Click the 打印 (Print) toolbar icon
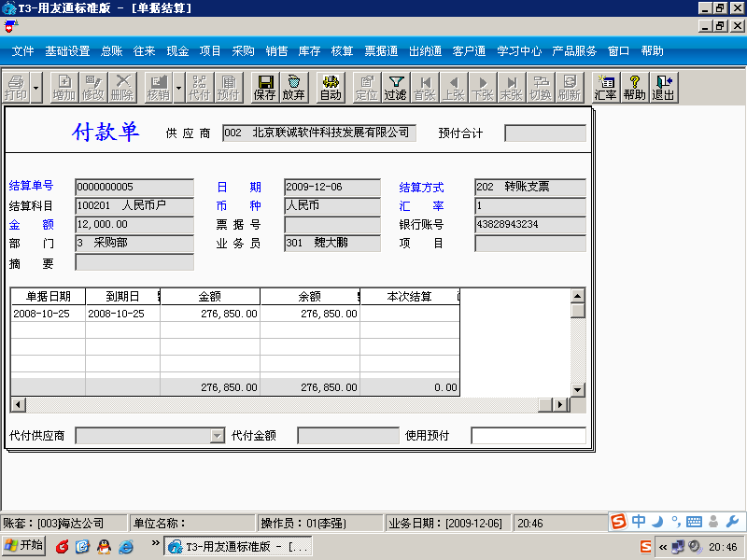 point(16,87)
